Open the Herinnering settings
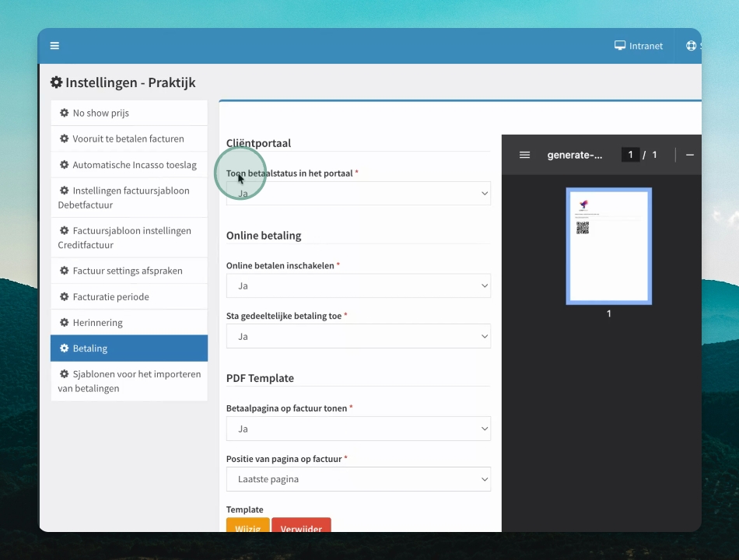Screen dimensions: 739x560 (x=129, y=323)
